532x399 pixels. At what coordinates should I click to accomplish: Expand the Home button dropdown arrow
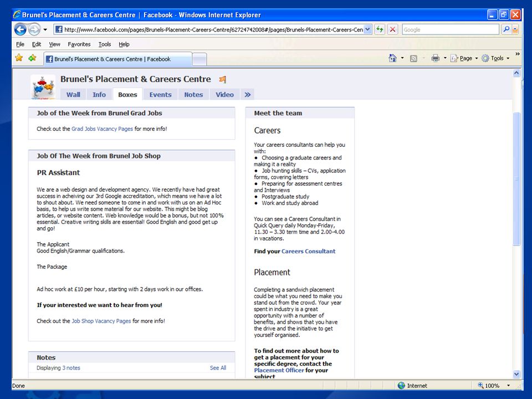point(402,58)
